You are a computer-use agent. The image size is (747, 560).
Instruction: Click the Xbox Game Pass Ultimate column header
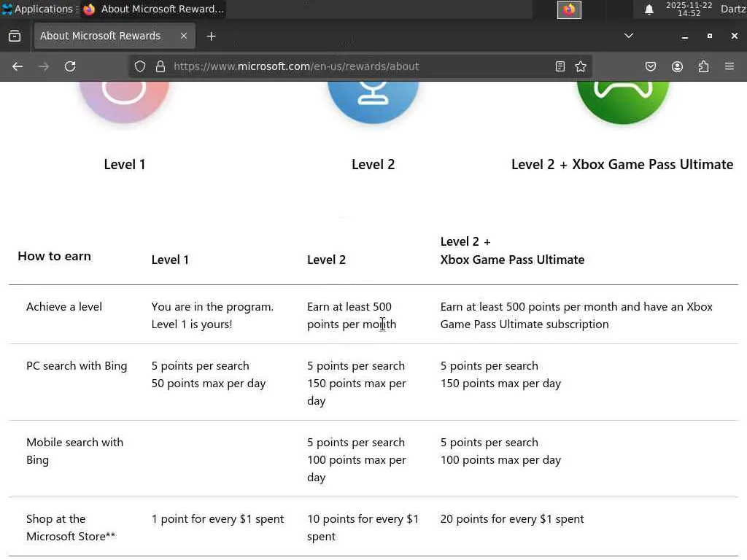[512, 251]
